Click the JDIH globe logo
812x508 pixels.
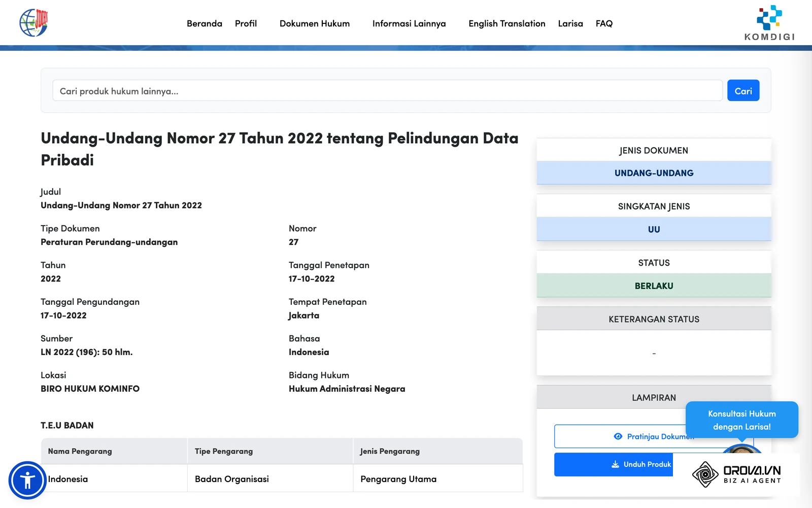33,23
